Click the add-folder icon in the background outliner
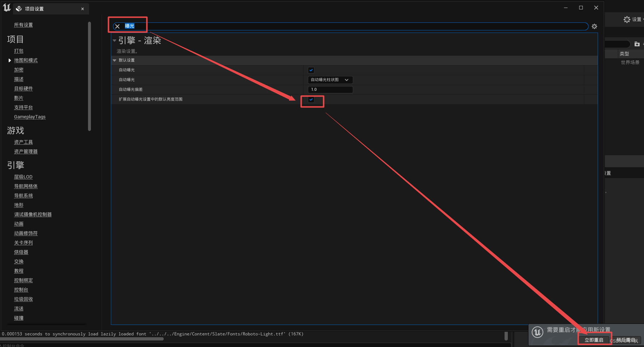644x347 pixels. (x=637, y=44)
